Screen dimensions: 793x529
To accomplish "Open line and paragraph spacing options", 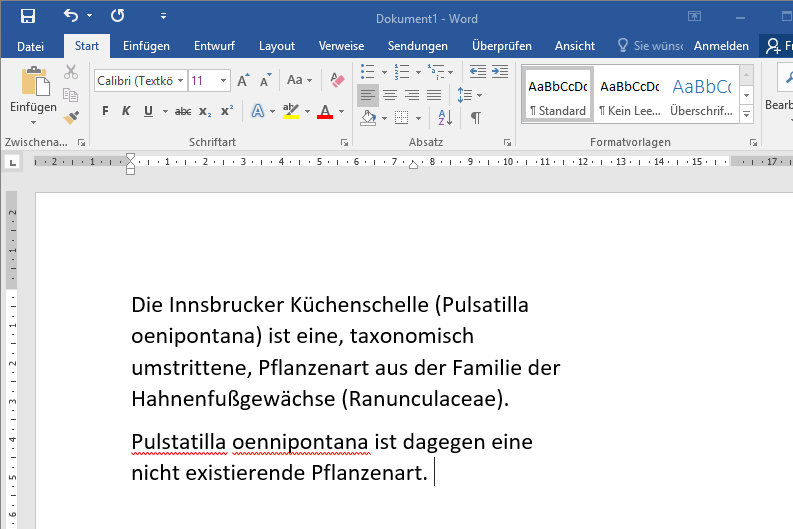I will [469, 95].
